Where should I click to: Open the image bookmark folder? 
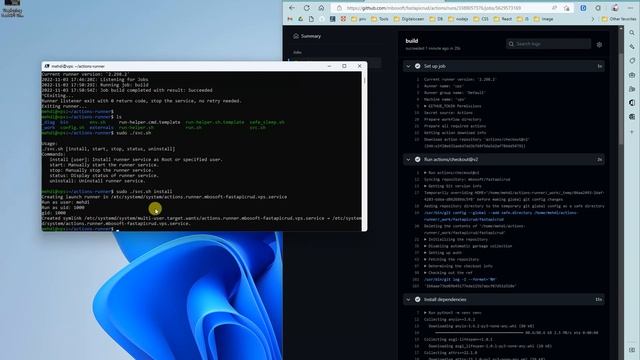pyautogui.click(x=544, y=19)
